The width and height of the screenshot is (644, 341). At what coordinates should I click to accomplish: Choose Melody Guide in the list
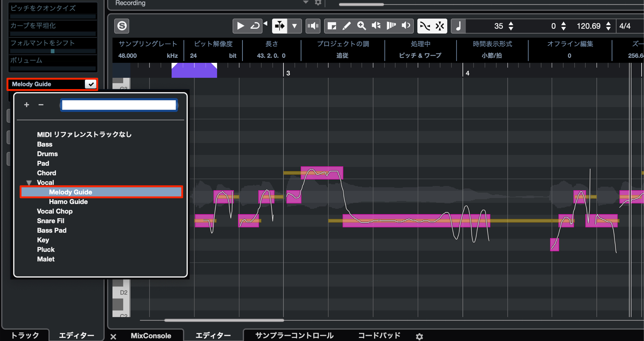(101, 192)
